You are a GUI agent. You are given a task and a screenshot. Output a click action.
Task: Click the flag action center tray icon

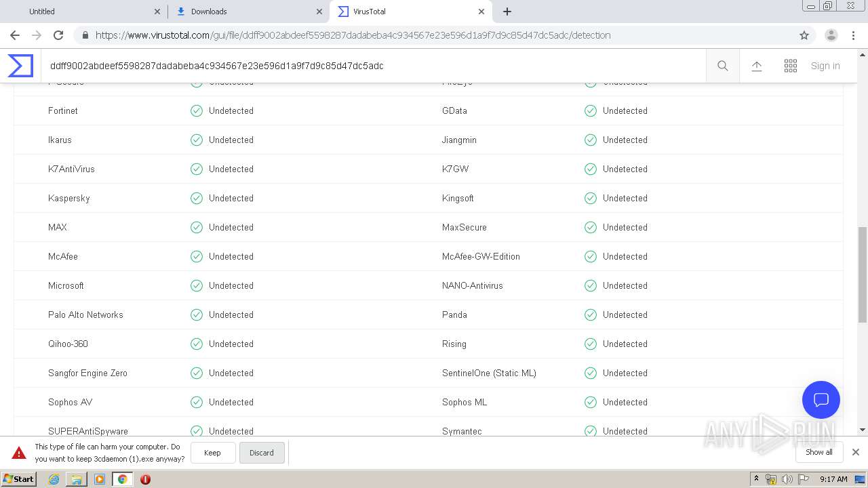pos(804,479)
